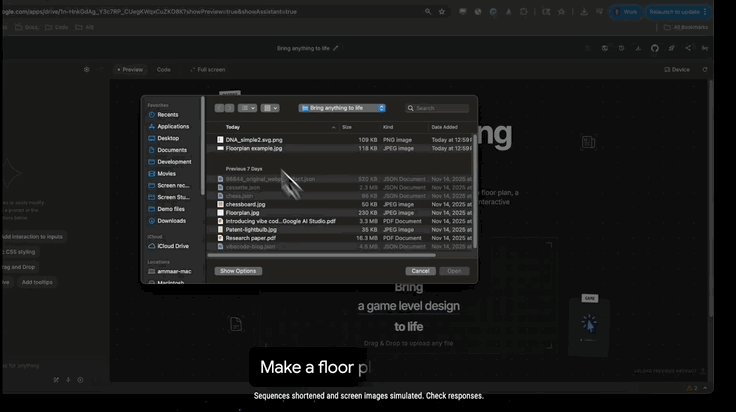The image size is (736, 412).
Task: Switch to the Full screen view
Action: tap(210, 70)
